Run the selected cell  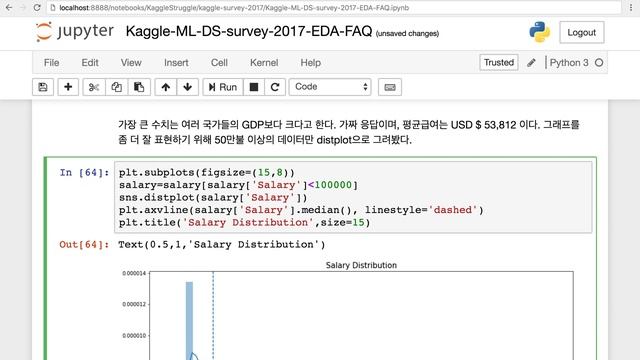tap(223, 87)
